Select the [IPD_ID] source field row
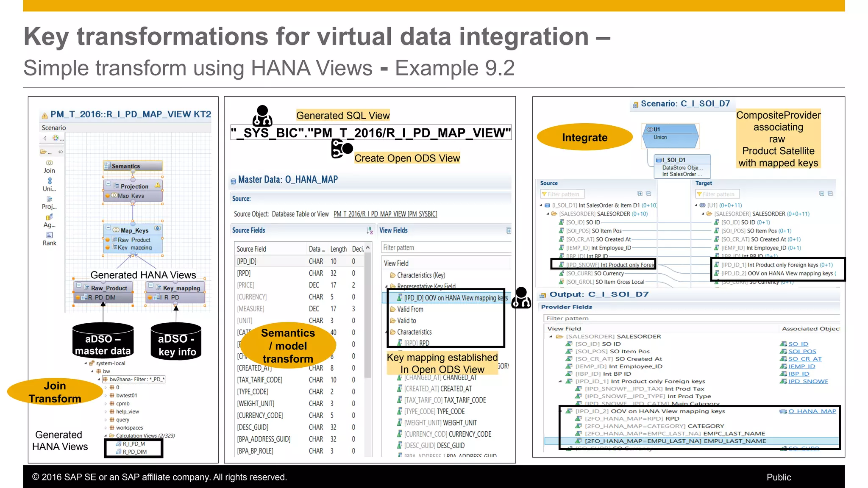 299,261
